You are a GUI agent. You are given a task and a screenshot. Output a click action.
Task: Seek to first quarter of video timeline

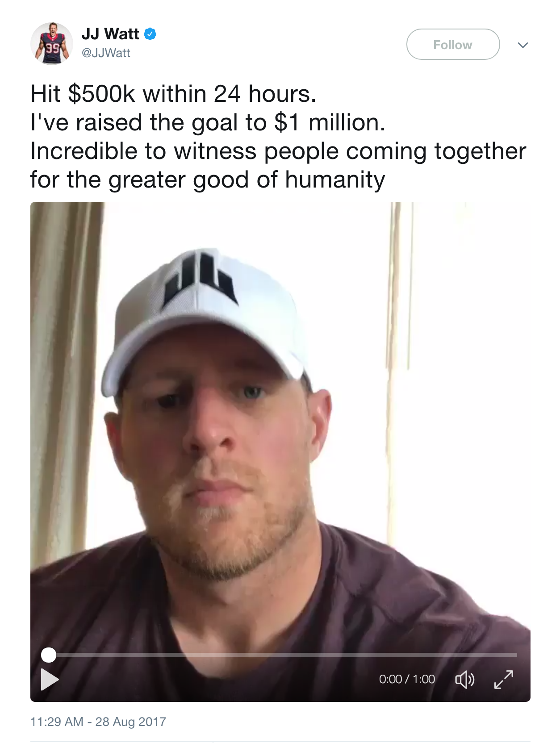[x=166, y=655]
